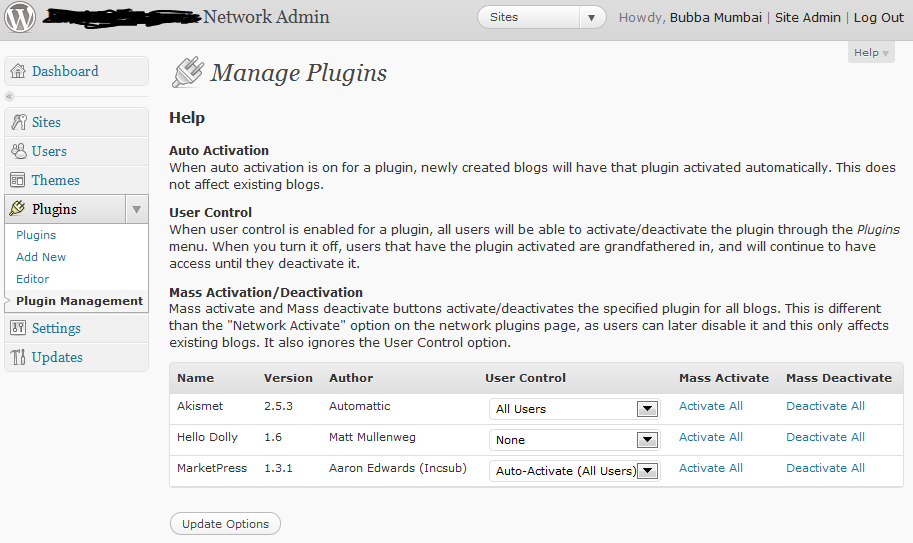Open the Editor submenu item
The height and width of the screenshot is (543, 913).
click(x=33, y=279)
